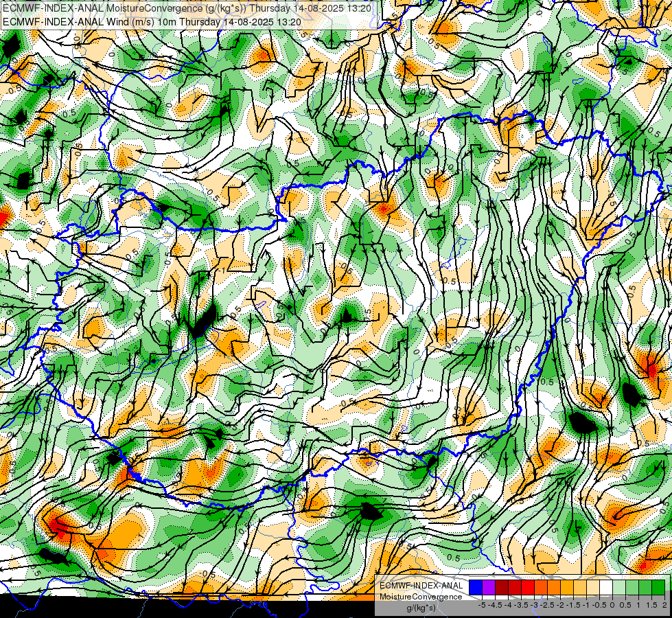
Task: Select the darkest green 1.5 to 2 swatch
Action: pyautogui.click(x=658, y=587)
